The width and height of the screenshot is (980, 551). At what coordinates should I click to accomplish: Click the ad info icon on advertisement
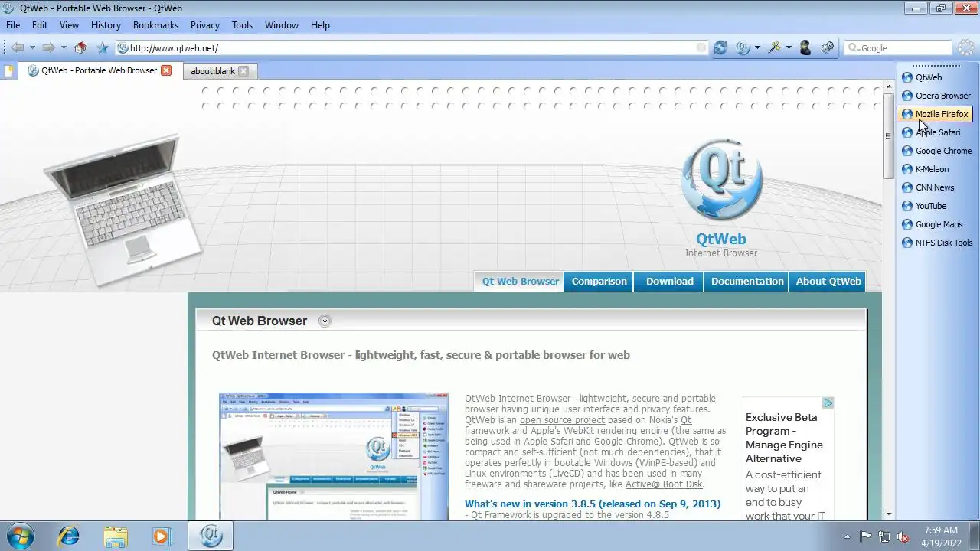click(828, 403)
